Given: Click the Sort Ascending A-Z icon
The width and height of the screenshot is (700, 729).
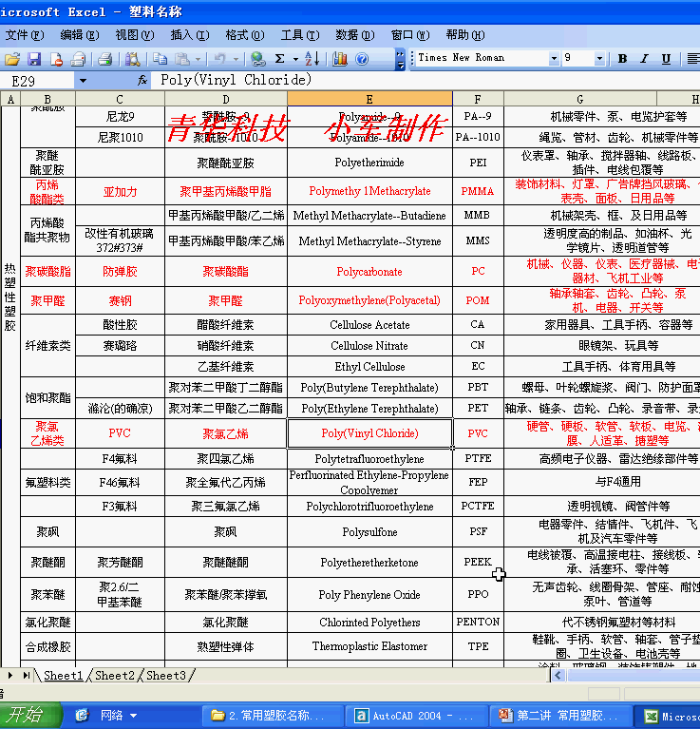Looking at the screenshot, I should (x=312, y=59).
